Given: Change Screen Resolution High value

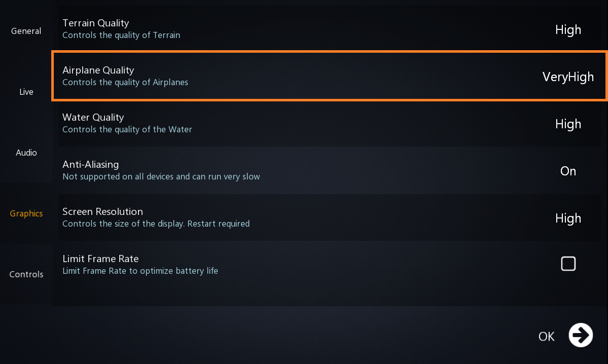Looking at the screenshot, I should click(x=568, y=219).
